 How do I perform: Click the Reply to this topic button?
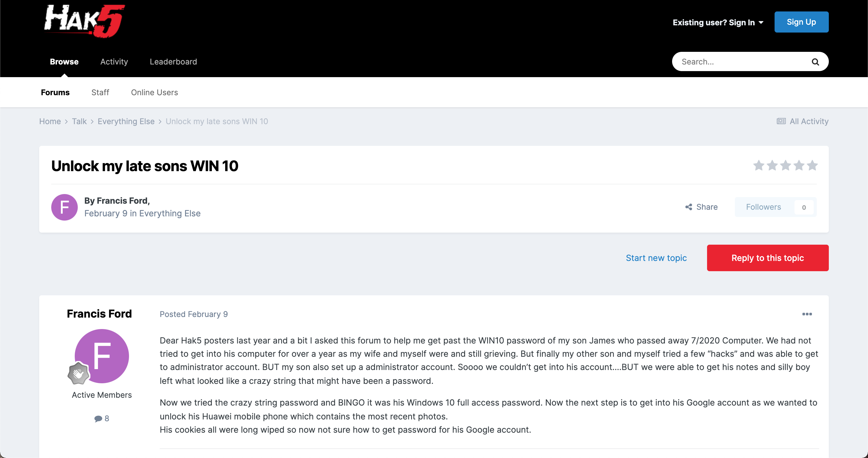click(768, 258)
